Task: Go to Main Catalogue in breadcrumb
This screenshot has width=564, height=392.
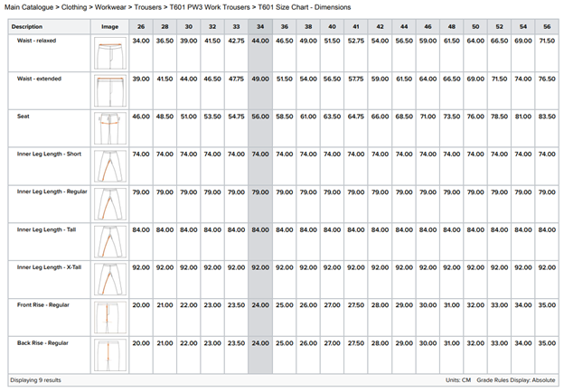Action: click(x=34, y=7)
